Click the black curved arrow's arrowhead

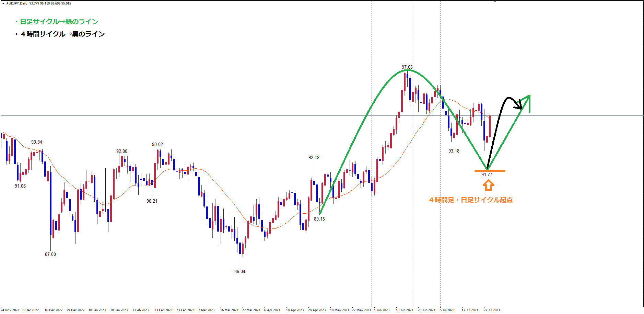520,105
